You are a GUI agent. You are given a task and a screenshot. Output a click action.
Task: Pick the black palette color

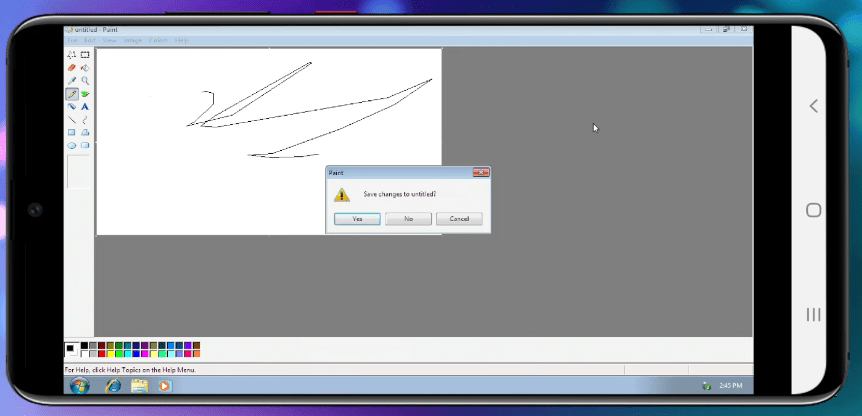[84, 346]
